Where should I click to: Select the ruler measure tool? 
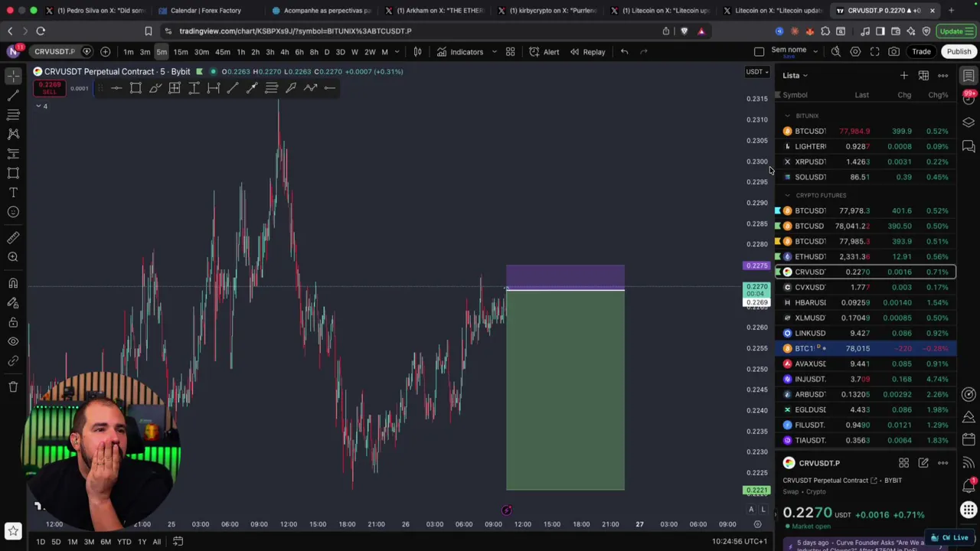click(x=13, y=238)
